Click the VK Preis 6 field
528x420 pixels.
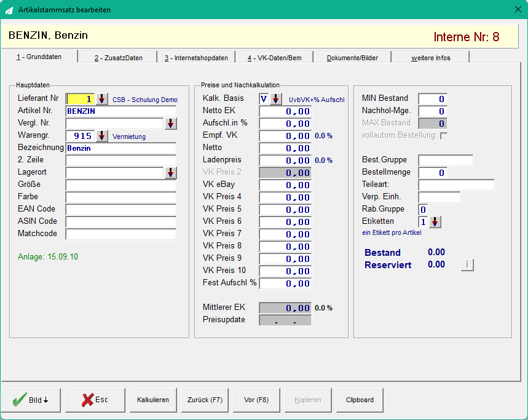[x=285, y=222]
